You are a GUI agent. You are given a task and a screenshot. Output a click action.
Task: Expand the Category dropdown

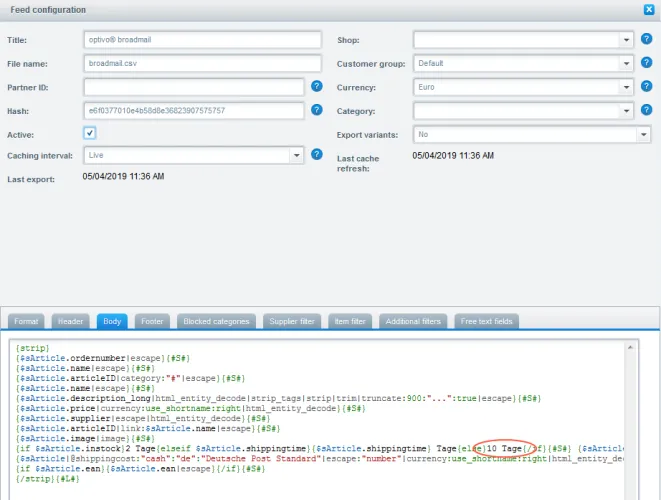pos(626,111)
